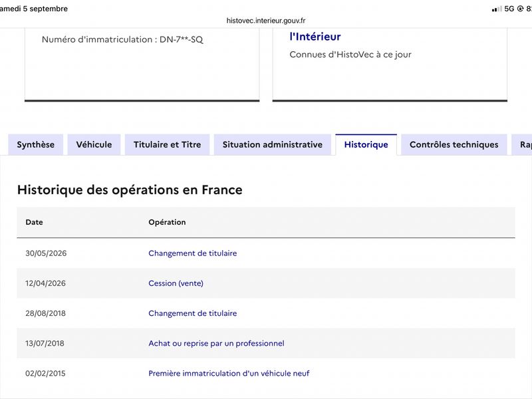Image resolution: width=532 pixels, height=399 pixels.
Task: Click the 28/08/2018 Changement de titulaire entry
Action: (x=192, y=313)
